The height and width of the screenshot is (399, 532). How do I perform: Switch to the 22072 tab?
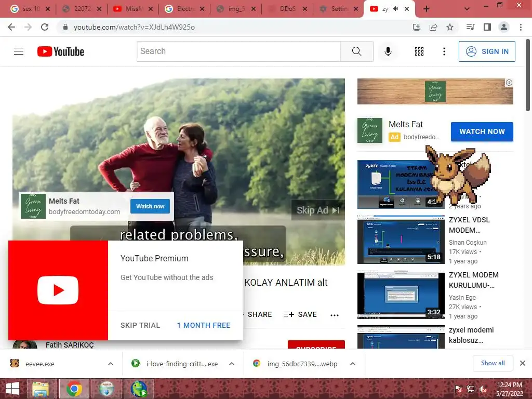pyautogui.click(x=82, y=9)
